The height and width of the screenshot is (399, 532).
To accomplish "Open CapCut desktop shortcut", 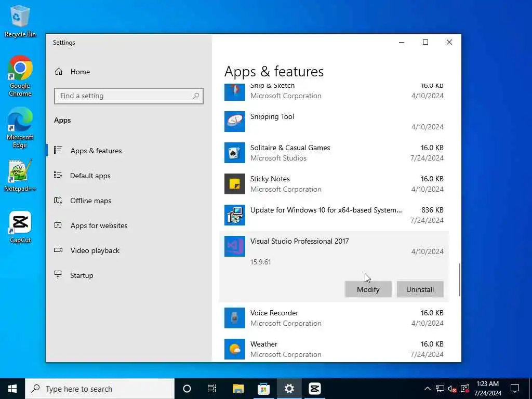I will click(x=20, y=228).
